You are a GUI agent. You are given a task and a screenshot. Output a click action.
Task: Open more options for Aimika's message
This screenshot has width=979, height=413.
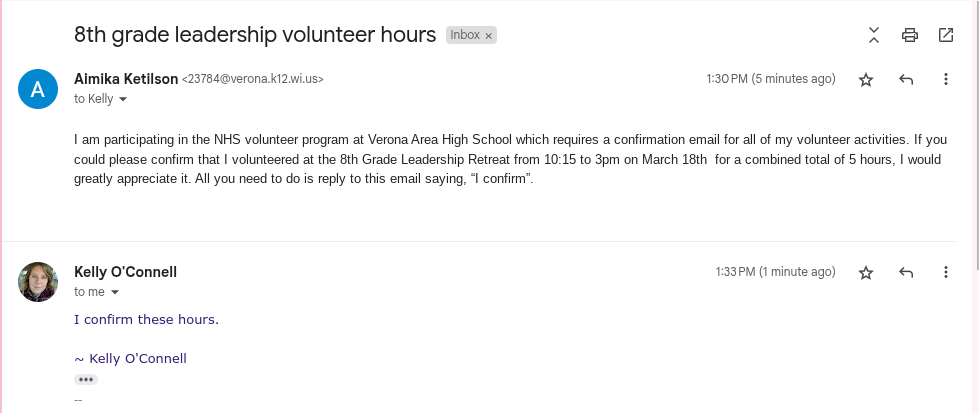[x=946, y=79]
